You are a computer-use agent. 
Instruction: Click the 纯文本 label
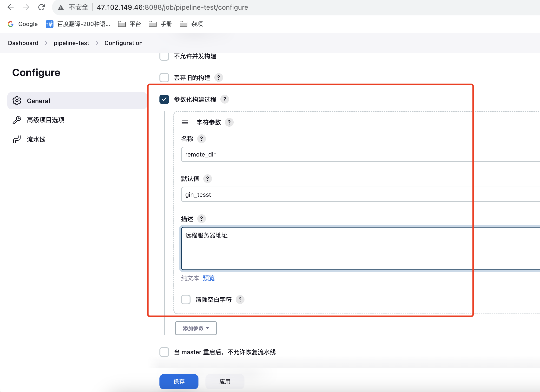point(190,278)
